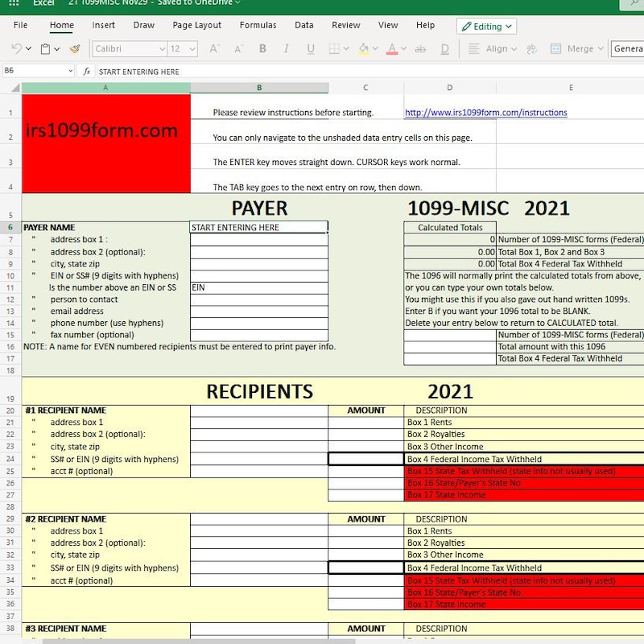
Task: Follow the irs1099form.com instructions hyperlink
Action: [x=485, y=113]
